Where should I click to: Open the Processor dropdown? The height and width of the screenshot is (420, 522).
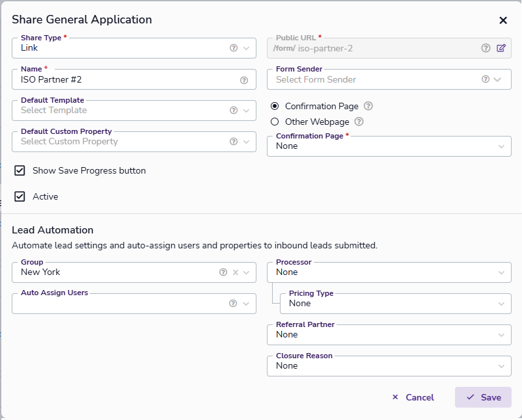pos(389,272)
